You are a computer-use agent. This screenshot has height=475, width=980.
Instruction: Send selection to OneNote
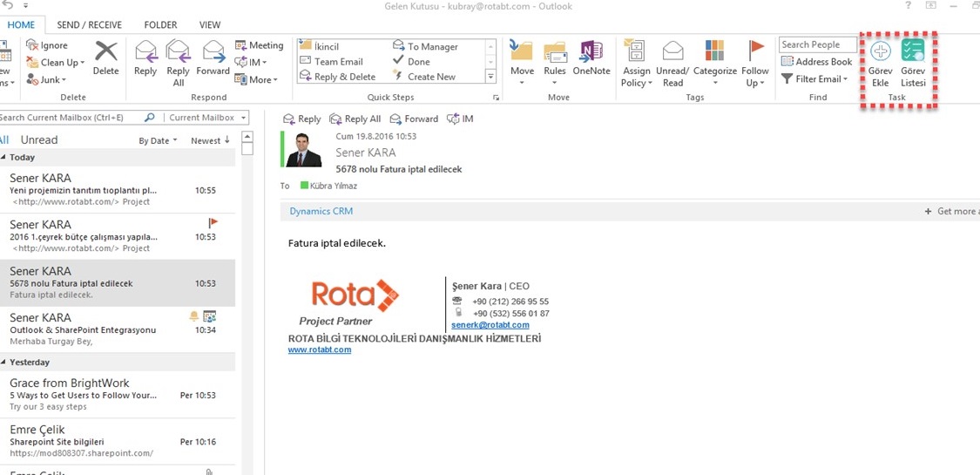tap(591, 58)
